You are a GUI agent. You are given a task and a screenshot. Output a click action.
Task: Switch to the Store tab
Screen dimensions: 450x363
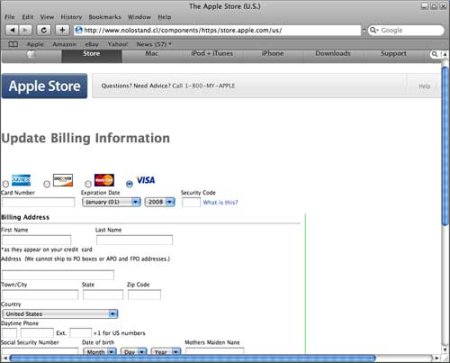(x=92, y=55)
